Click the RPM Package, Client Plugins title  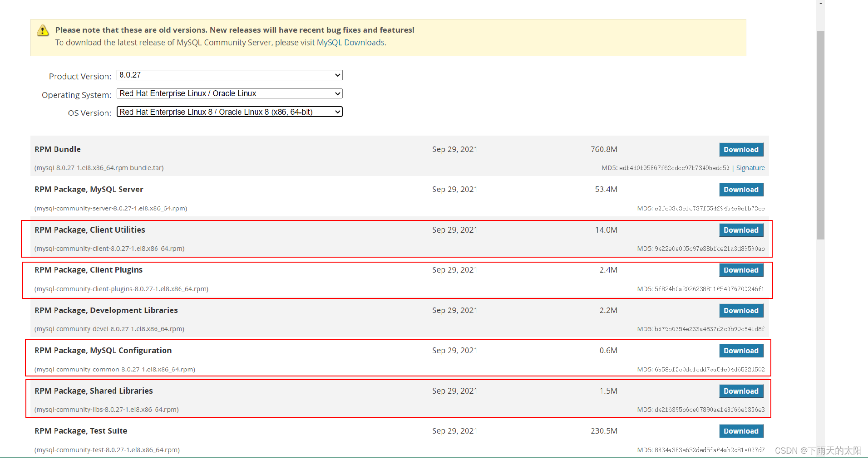pyautogui.click(x=89, y=270)
